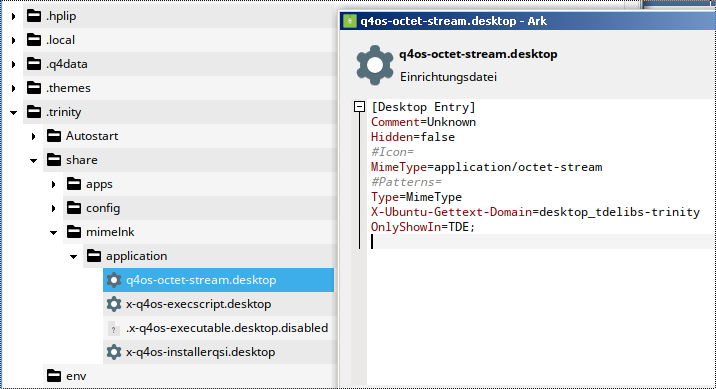The height and width of the screenshot is (389, 716).
Task: Select .q4data folder name
Action: [x=67, y=64]
